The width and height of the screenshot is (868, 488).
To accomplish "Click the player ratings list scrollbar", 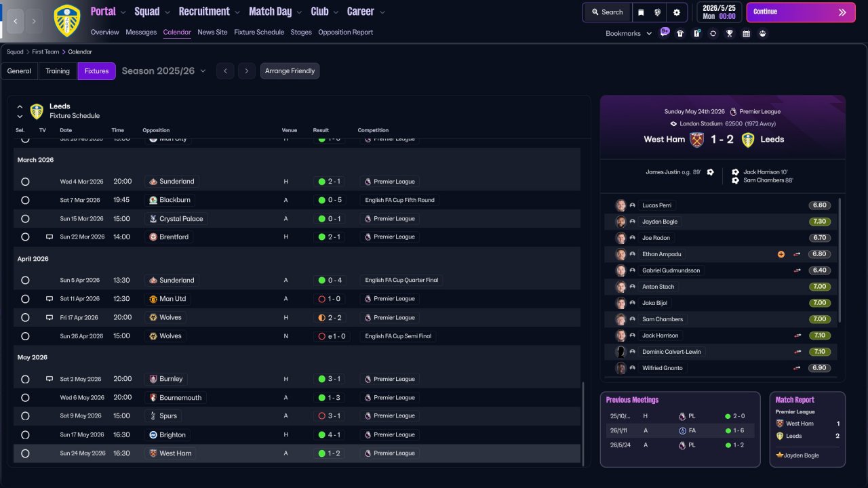I will [x=840, y=260].
